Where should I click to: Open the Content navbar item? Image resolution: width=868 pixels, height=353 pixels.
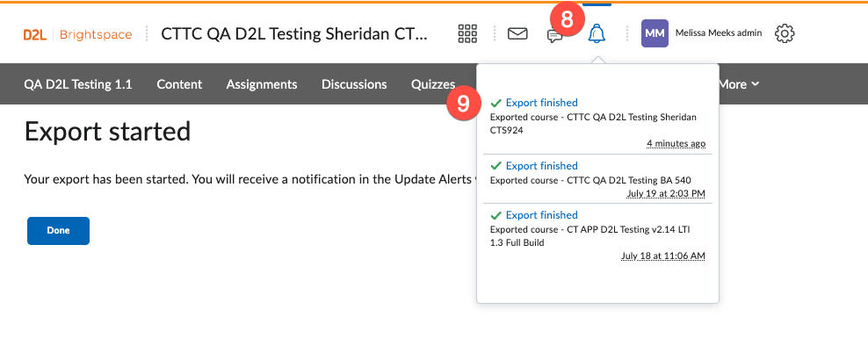[179, 84]
